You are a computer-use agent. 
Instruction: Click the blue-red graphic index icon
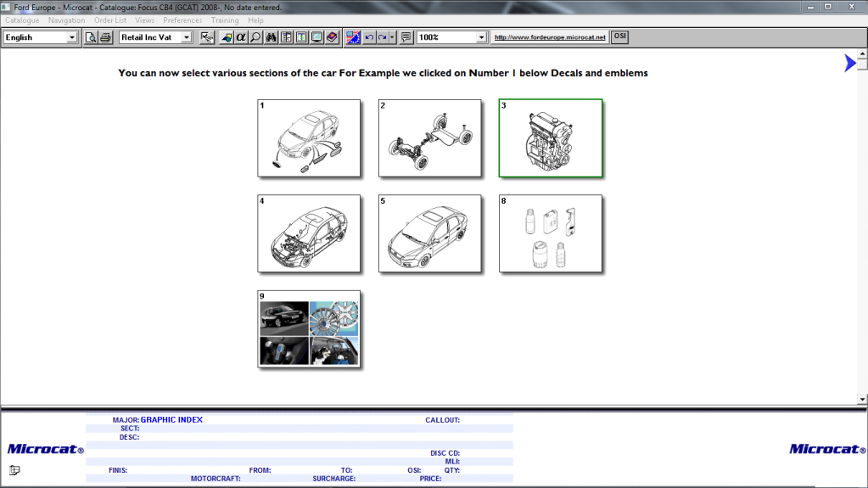pyautogui.click(x=353, y=37)
